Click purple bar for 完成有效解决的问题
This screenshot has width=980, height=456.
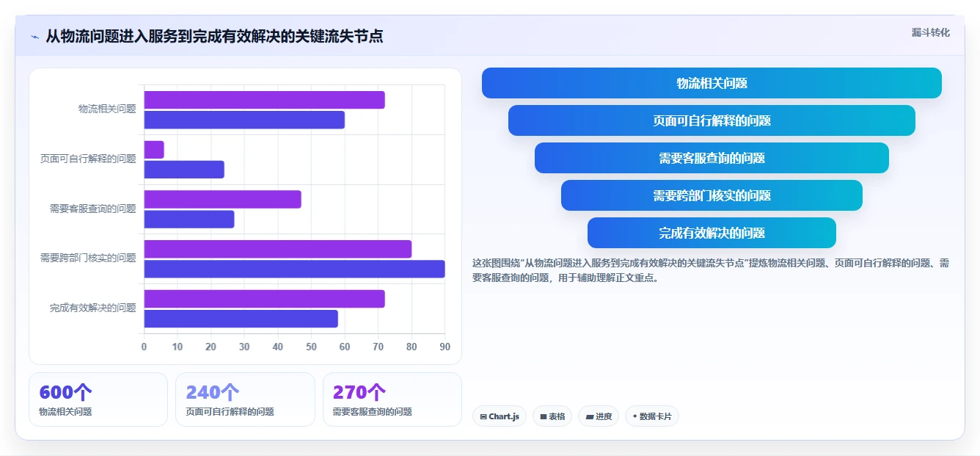coord(264,299)
